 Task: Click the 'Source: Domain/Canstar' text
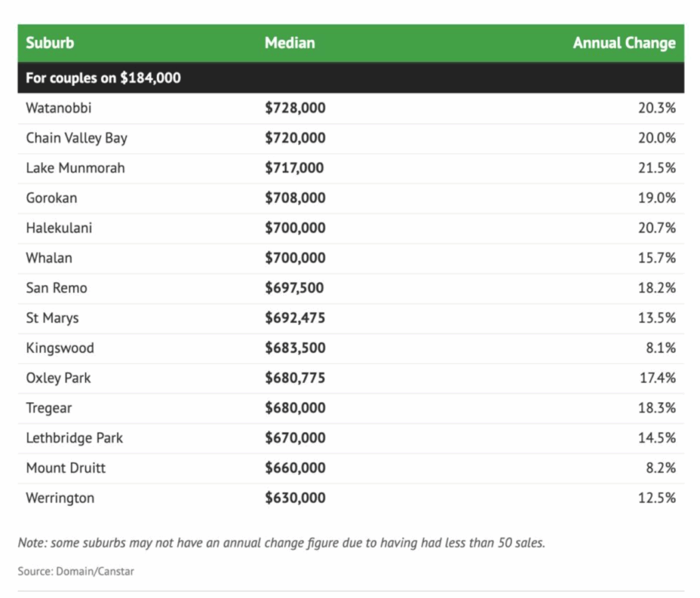tap(76, 571)
